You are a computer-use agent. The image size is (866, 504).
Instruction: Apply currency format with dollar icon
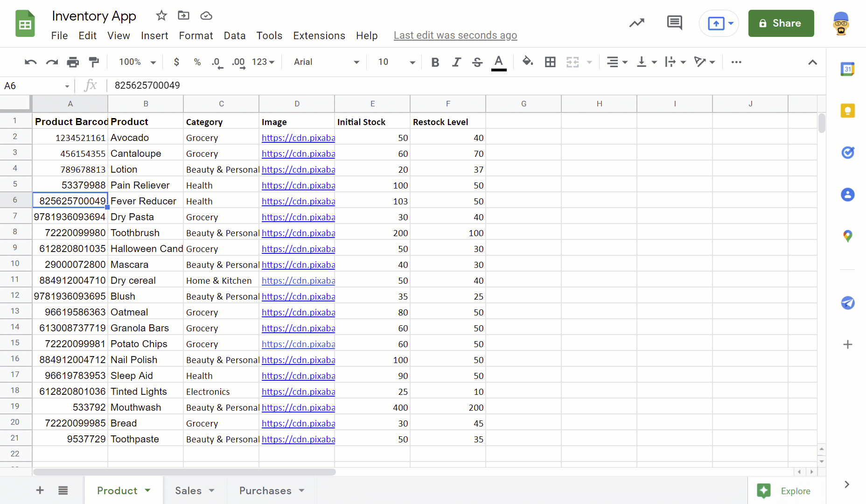coord(176,62)
